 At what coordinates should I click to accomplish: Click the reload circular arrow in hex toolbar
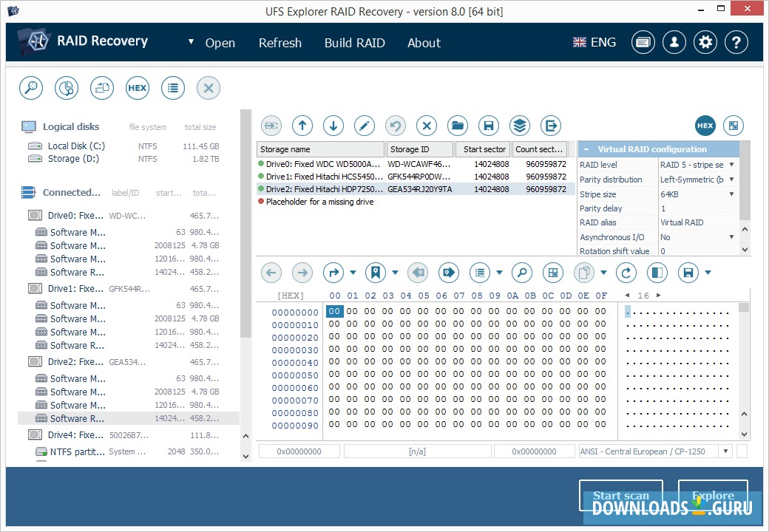click(x=626, y=273)
